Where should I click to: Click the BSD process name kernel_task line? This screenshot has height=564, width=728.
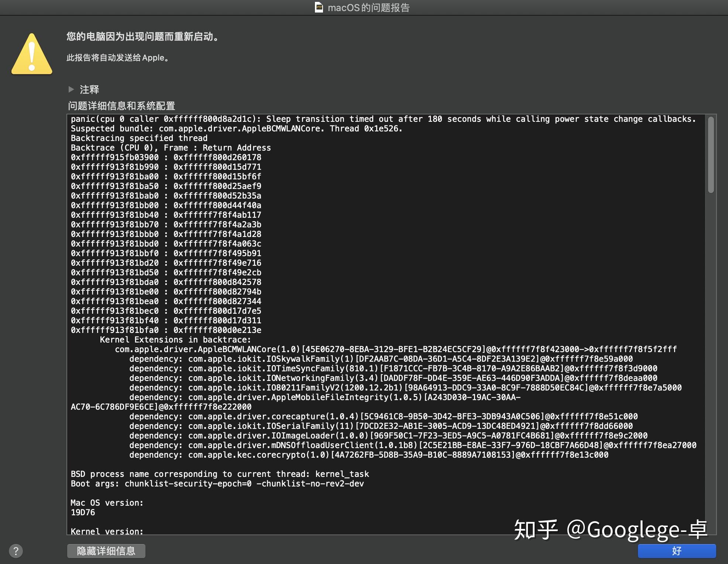click(x=220, y=474)
